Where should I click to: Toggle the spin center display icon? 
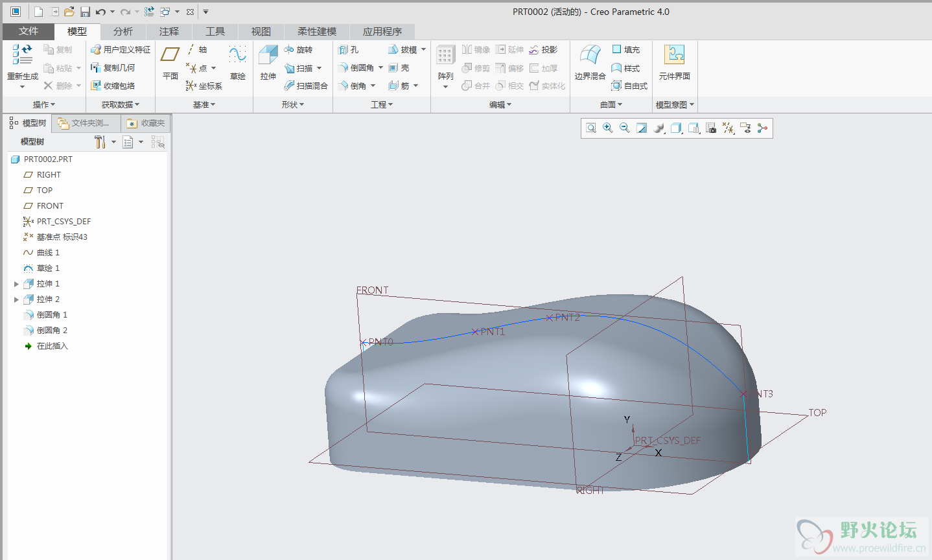point(762,128)
